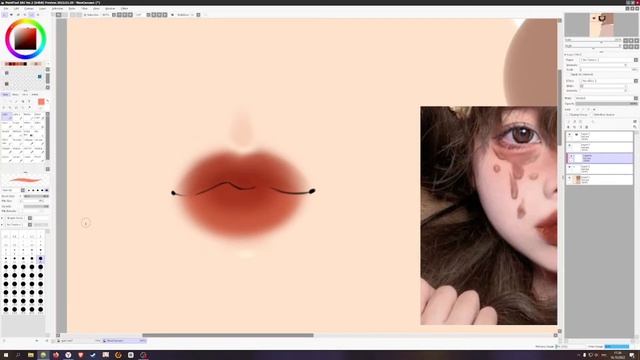Image resolution: width=640 pixels, height=360 pixels.
Task: Pick a hue on the color wheel ring
Action: pyautogui.click(x=25, y=21)
